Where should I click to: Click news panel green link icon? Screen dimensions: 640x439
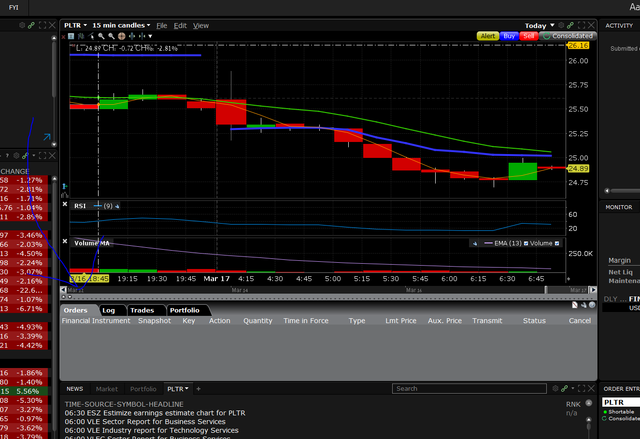[564, 389]
